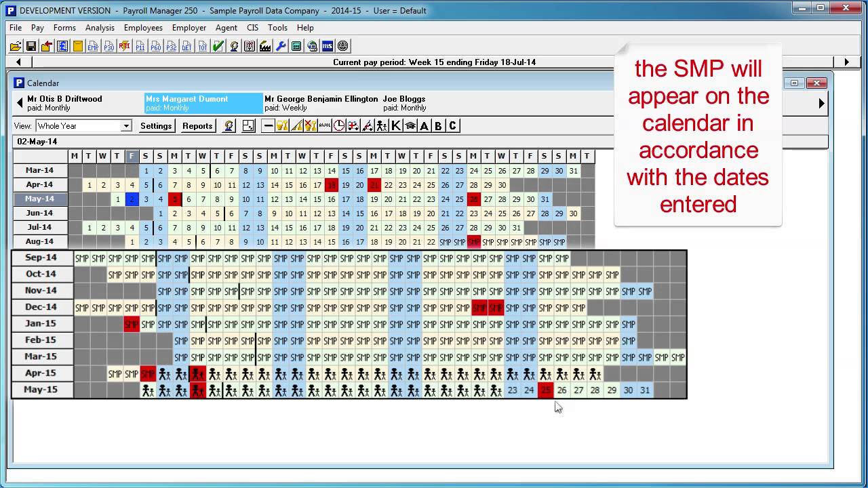Open the Tools menu
The width and height of the screenshot is (868, 488).
pyautogui.click(x=277, y=28)
